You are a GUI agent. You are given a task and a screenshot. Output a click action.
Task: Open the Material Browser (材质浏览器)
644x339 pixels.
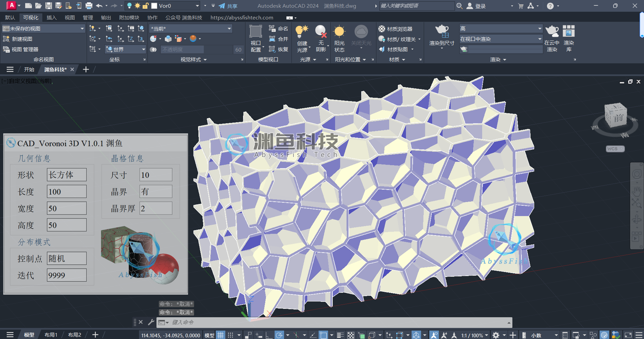(395, 29)
